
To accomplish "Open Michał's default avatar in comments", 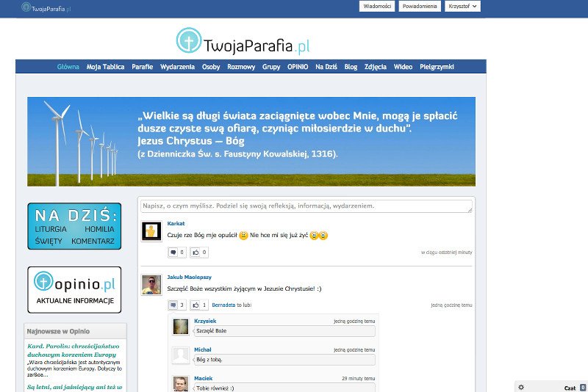I will point(180,355).
